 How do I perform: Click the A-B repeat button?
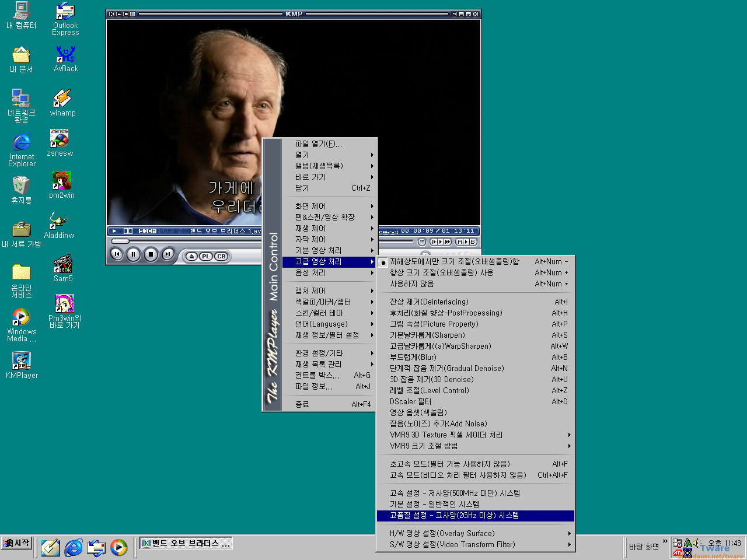466,242
